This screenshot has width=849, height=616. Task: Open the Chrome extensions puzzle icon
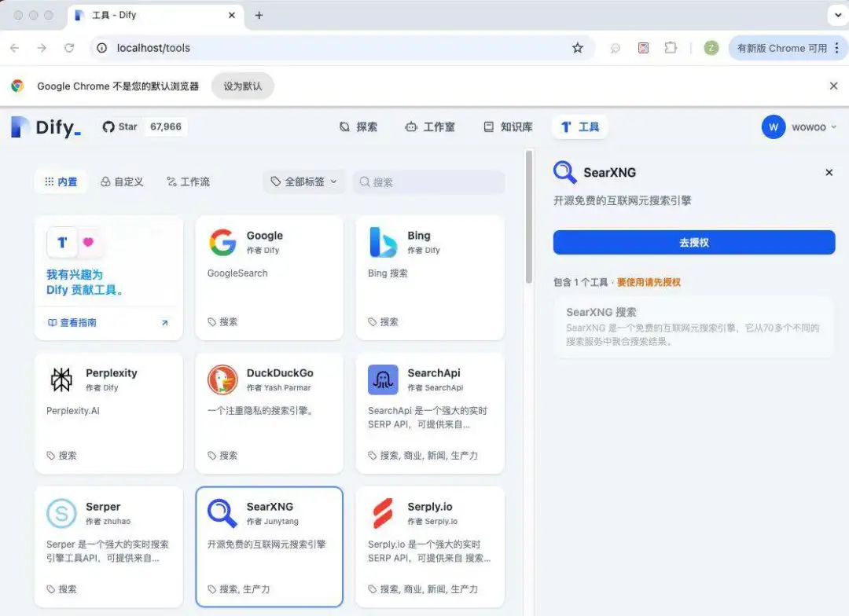tap(671, 48)
